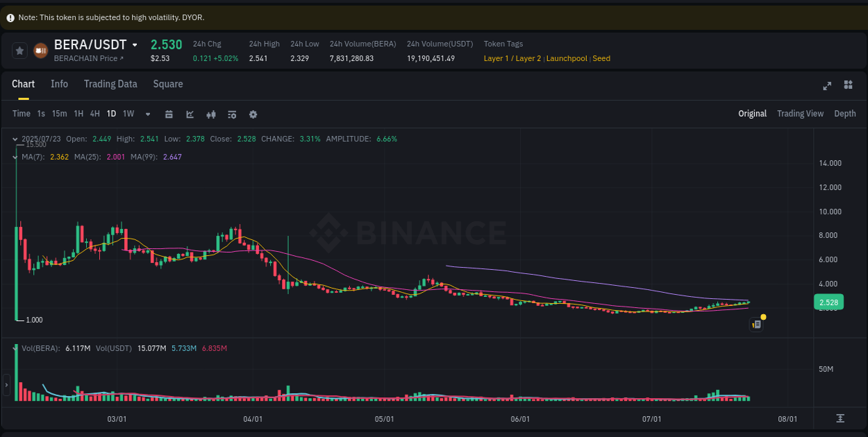Click the BERA token logo icon

(x=40, y=50)
